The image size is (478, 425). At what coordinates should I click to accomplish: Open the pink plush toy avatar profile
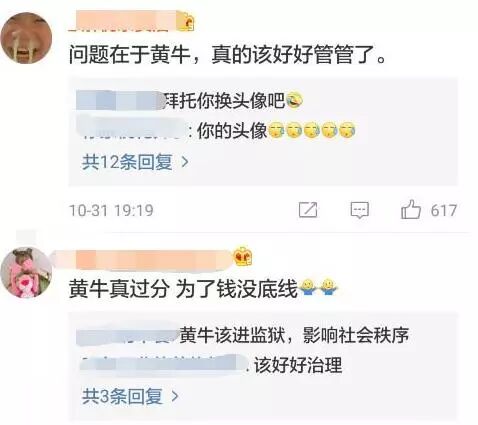point(27,273)
